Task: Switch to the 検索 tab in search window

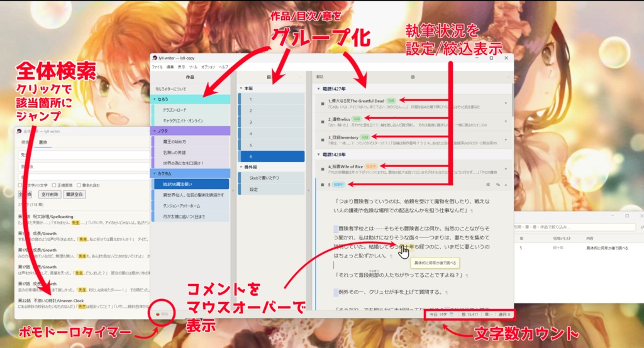Action: pos(25,143)
